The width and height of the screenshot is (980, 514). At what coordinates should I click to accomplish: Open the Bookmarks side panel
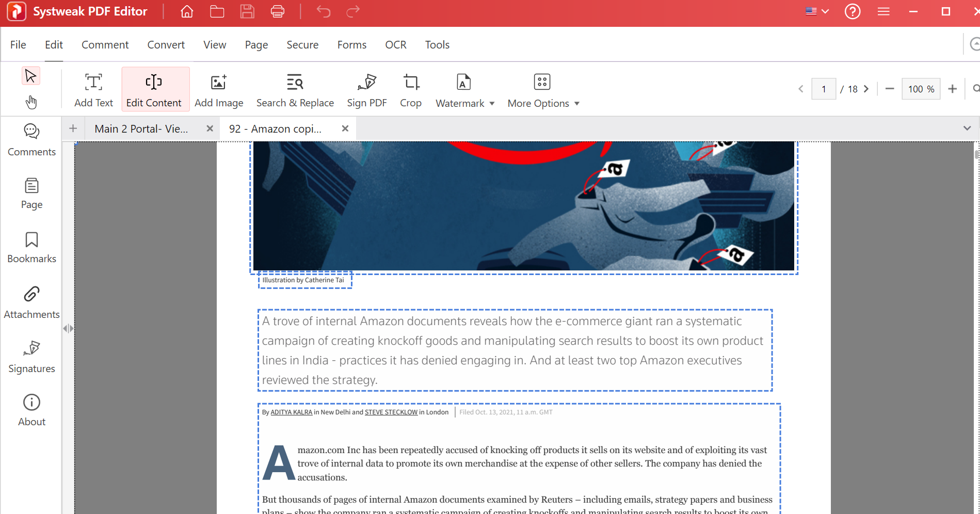click(31, 248)
